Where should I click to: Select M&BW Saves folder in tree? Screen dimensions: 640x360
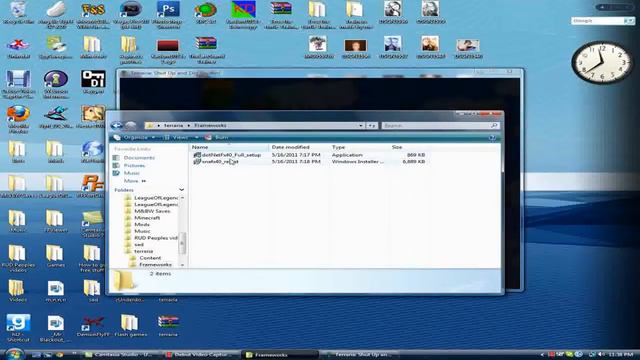point(152,211)
